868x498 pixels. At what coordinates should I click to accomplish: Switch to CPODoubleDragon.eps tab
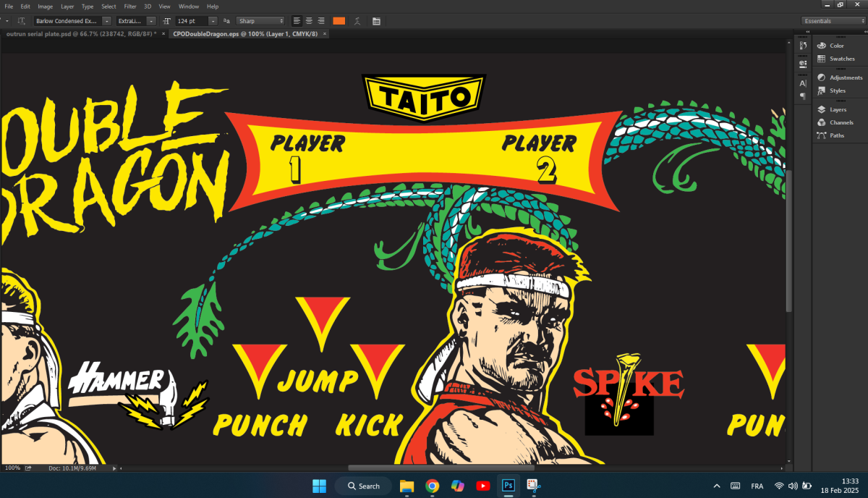[245, 34]
